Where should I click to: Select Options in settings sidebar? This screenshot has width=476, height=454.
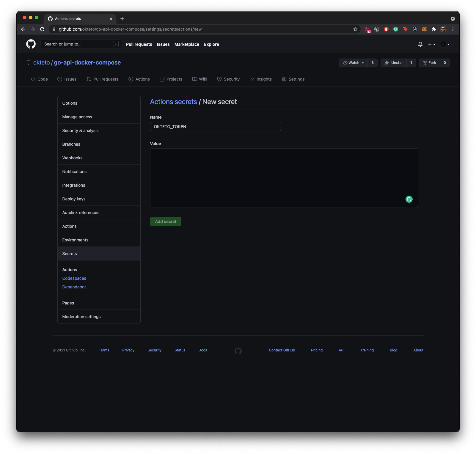coord(99,103)
